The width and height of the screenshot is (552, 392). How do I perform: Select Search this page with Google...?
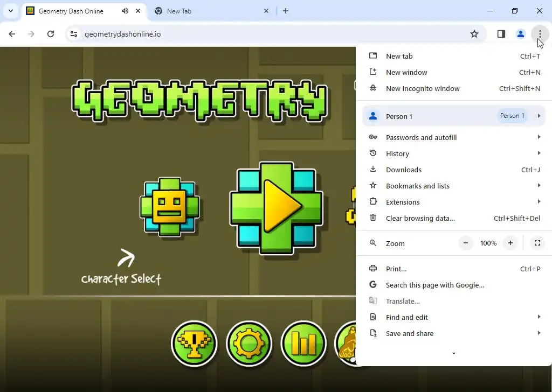[x=454, y=285]
